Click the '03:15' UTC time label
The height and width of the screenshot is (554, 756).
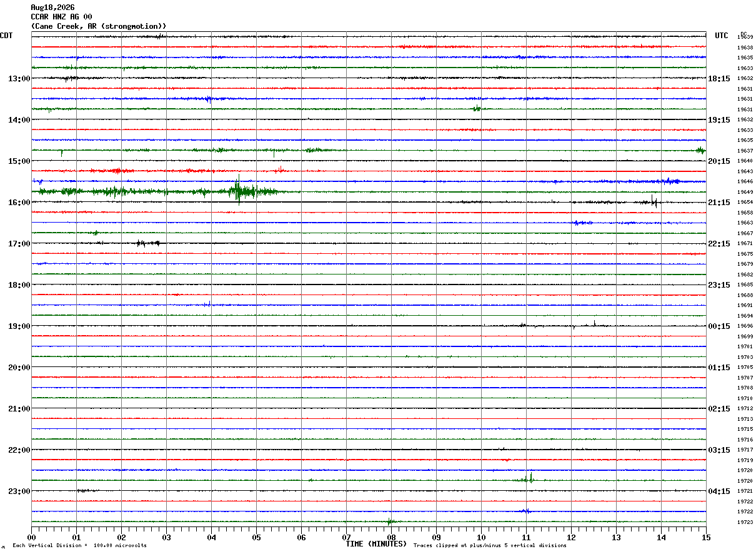click(x=719, y=450)
